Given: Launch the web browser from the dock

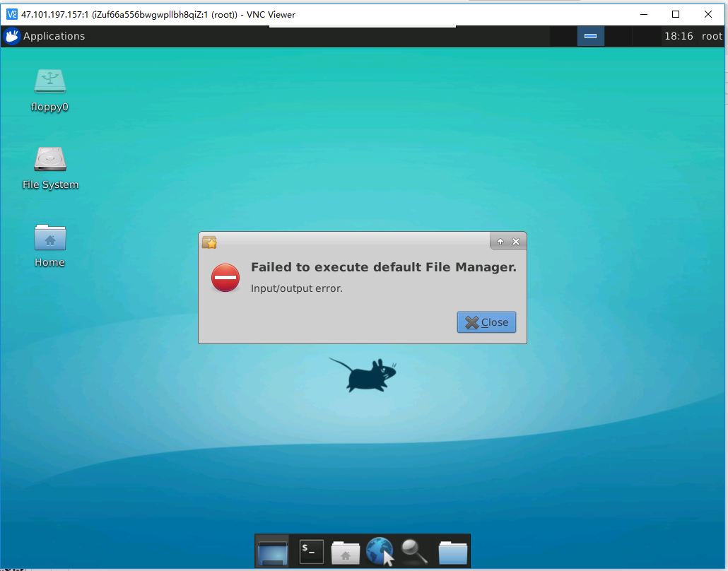Looking at the screenshot, I should (380, 551).
